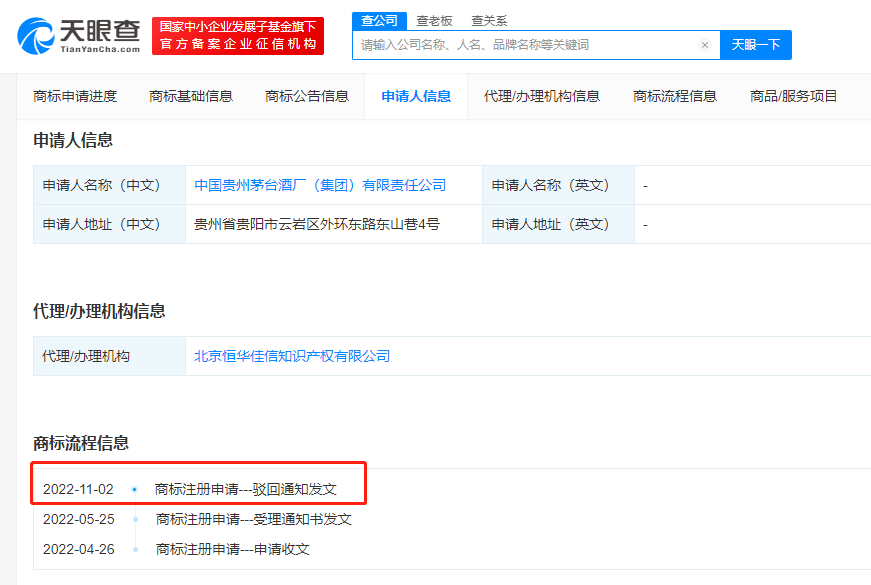The width and height of the screenshot is (871, 585).
Task: Click the 2022-04-26 date entry
Action: [x=79, y=549]
